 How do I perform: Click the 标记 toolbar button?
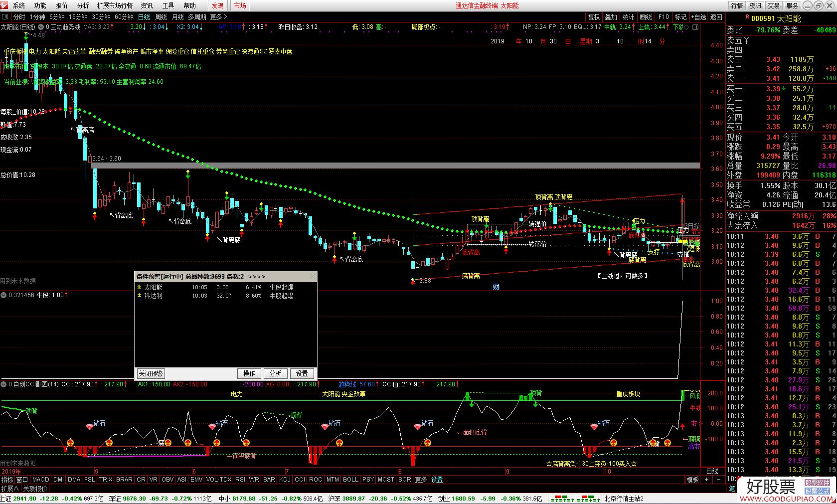tap(681, 17)
